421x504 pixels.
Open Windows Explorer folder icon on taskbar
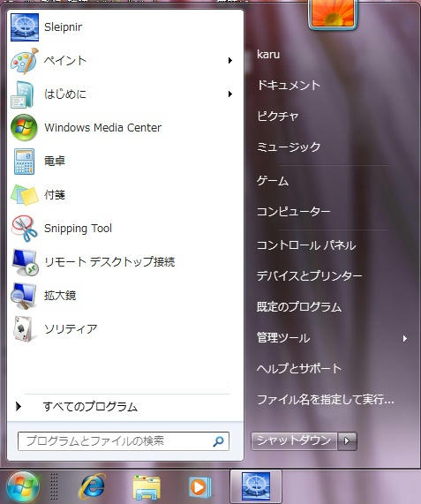pyautogui.click(x=147, y=487)
